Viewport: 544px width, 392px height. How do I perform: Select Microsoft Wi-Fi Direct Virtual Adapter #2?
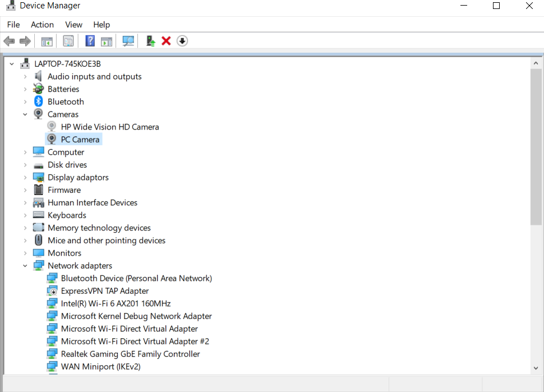pos(135,342)
